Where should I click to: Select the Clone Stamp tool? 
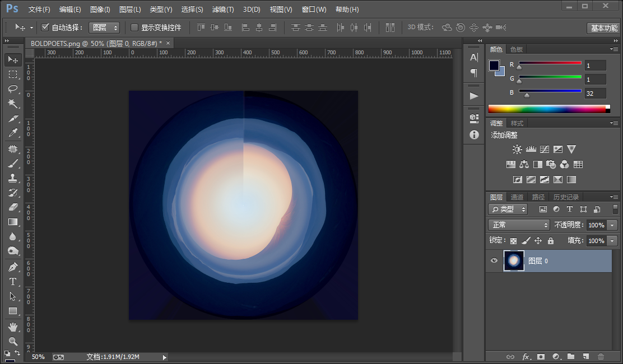click(13, 178)
